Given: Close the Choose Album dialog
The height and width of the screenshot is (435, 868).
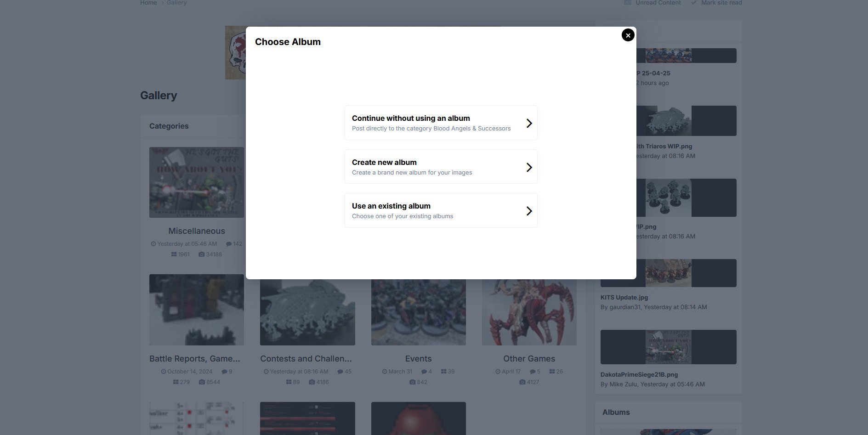Looking at the screenshot, I should click(x=628, y=35).
